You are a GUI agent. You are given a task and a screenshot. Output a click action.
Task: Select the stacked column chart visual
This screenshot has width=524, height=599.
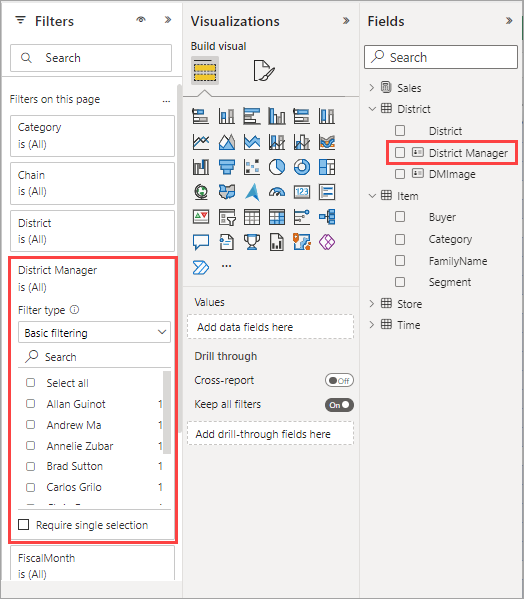pos(226,116)
